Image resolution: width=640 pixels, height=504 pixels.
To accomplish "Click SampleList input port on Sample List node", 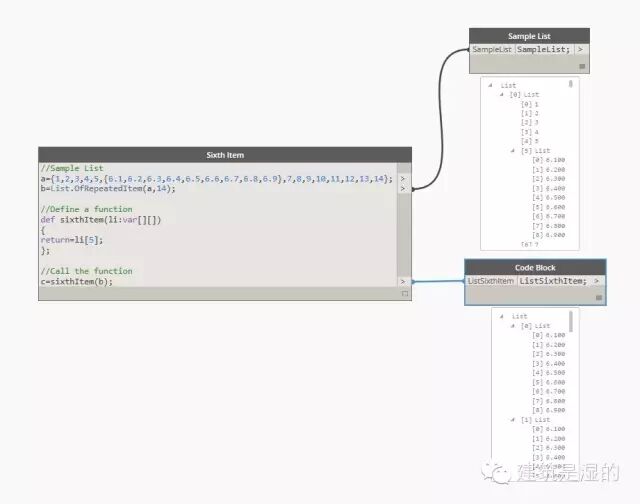I will (492, 49).
